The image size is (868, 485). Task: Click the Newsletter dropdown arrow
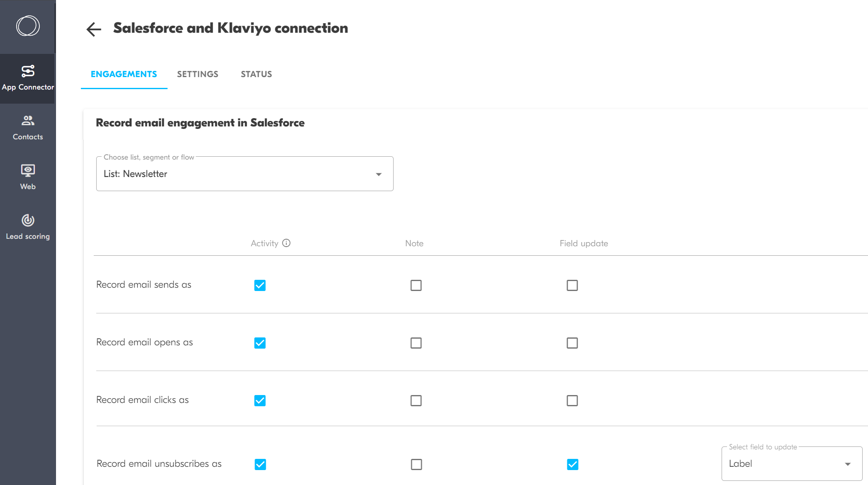click(378, 175)
